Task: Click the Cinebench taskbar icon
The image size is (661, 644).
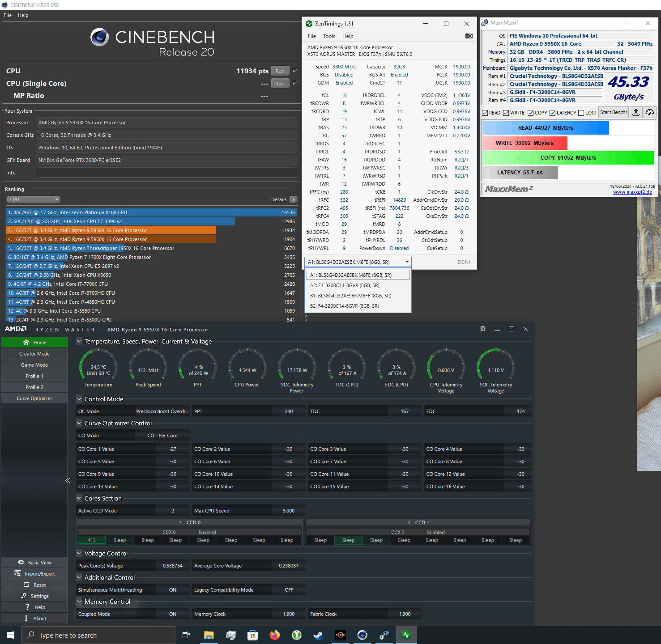Action: point(362,635)
